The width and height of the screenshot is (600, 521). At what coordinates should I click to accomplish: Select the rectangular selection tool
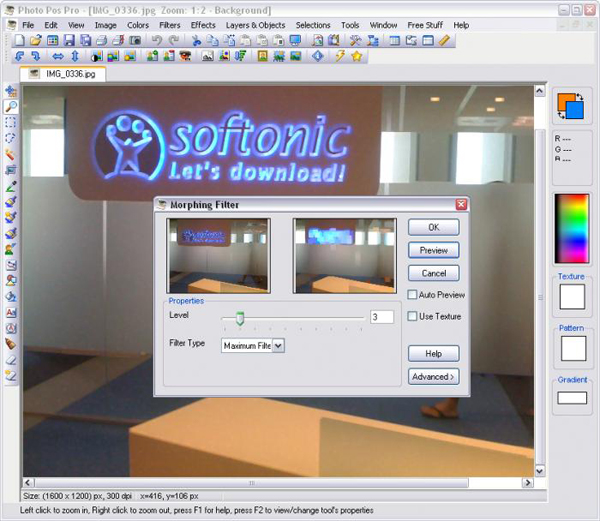11,122
